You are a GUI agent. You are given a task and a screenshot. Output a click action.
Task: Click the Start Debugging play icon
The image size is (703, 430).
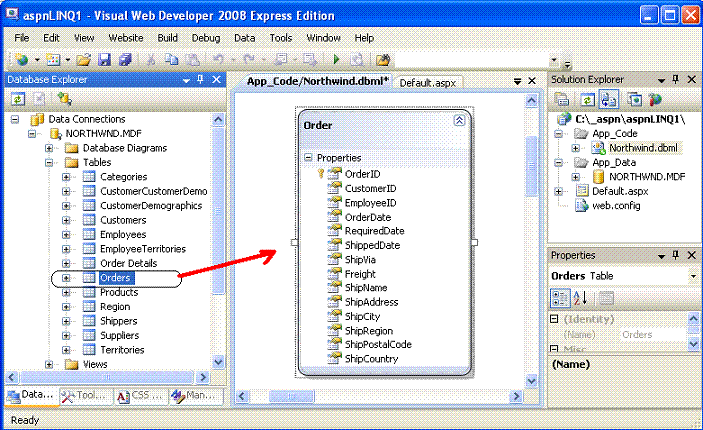[336, 60]
